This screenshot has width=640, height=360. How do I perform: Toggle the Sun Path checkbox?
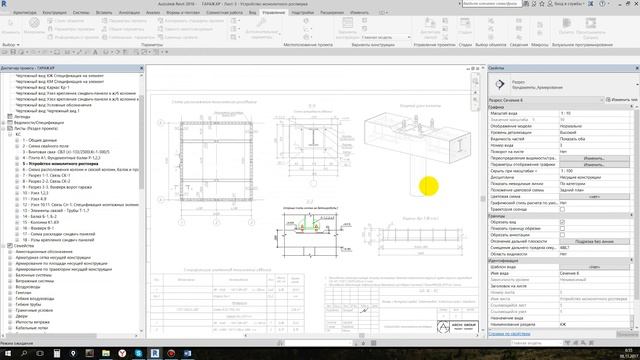tap(562, 209)
